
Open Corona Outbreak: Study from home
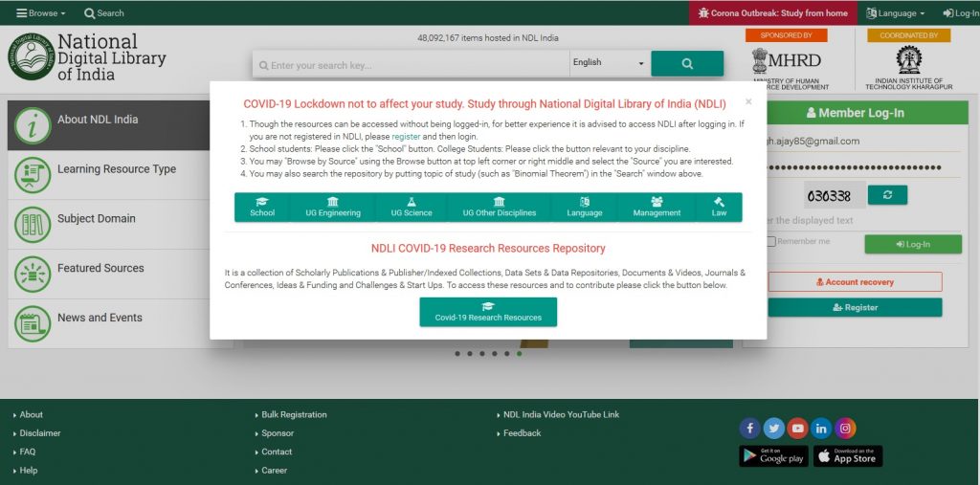click(x=773, y=13)
